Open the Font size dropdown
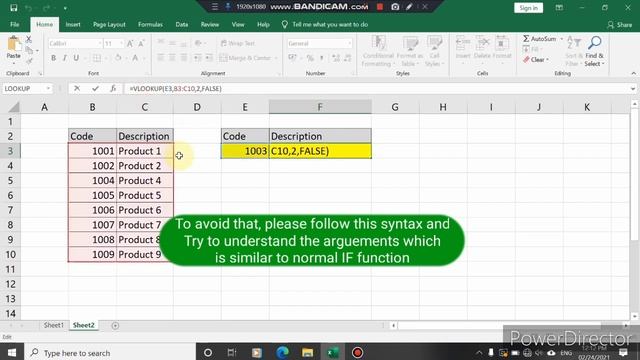This screenshot has width=640, height=360. [121, 43]
